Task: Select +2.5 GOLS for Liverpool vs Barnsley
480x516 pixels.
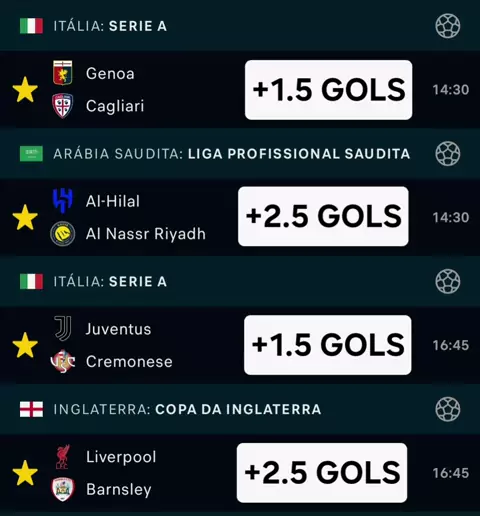Action: tap(322, 473)
